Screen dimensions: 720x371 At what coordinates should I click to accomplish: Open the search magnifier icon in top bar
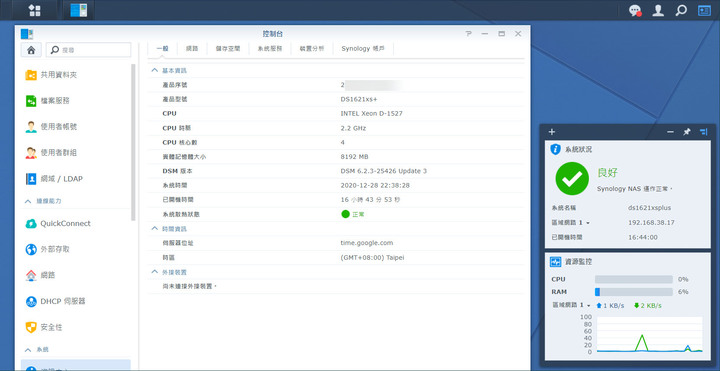(681, 11)
